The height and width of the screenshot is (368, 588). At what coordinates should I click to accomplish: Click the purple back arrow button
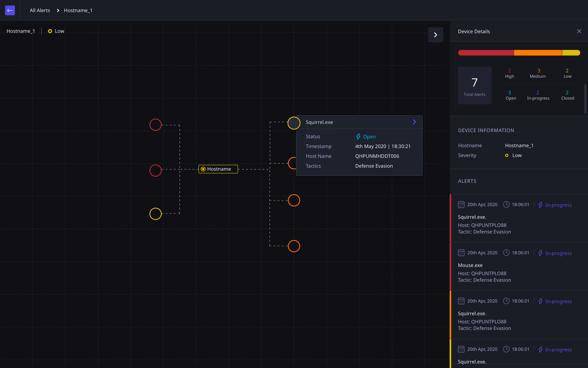tap(10, 10)
